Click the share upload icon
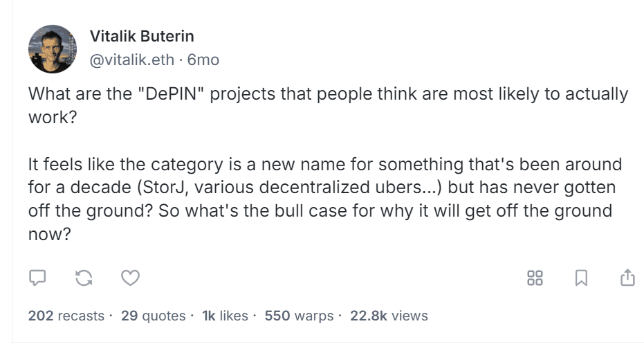This screenshot has height=344, width=644. (x=627, y=278)
